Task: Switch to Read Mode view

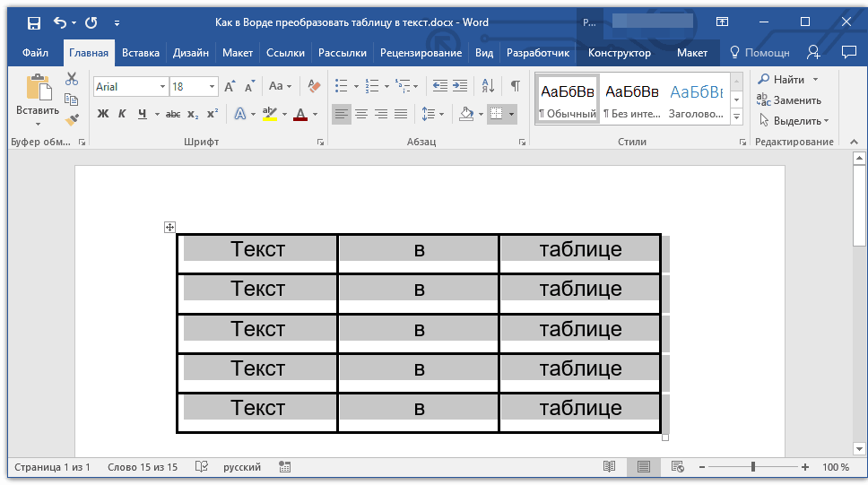Action: click(610, 467)
